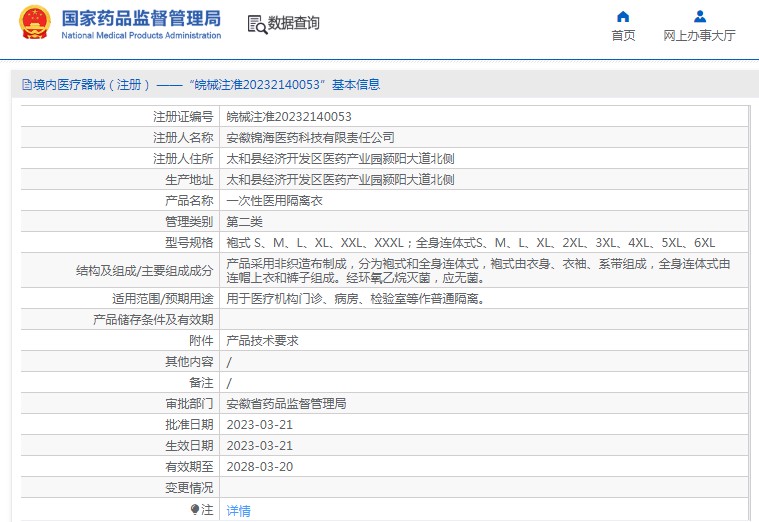Click the document icon before 境内医疗器械
759x522 pixels.
tap(27, 85)
